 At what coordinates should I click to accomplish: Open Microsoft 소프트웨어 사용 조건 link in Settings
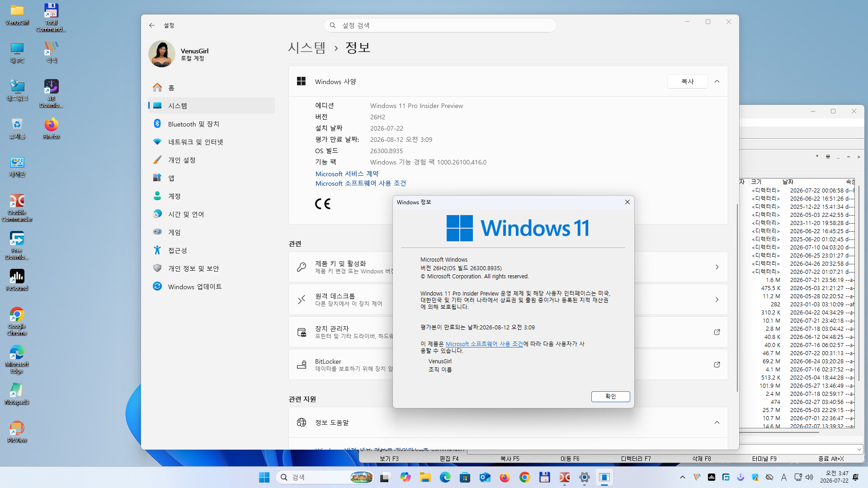[x=361, y=183]
